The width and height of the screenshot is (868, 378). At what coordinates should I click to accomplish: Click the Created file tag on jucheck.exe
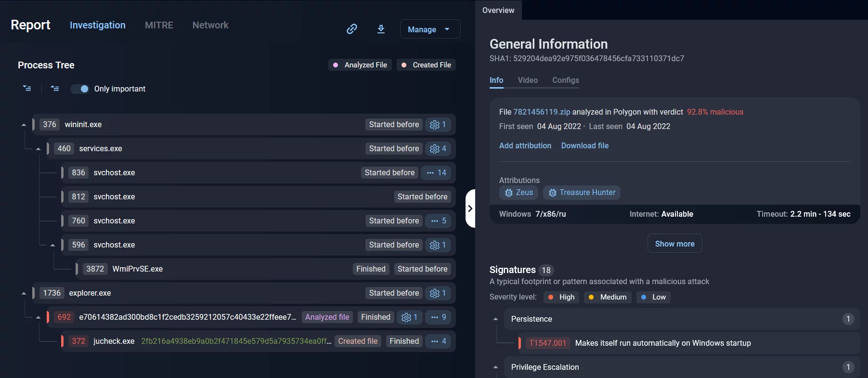pos(358,341)
